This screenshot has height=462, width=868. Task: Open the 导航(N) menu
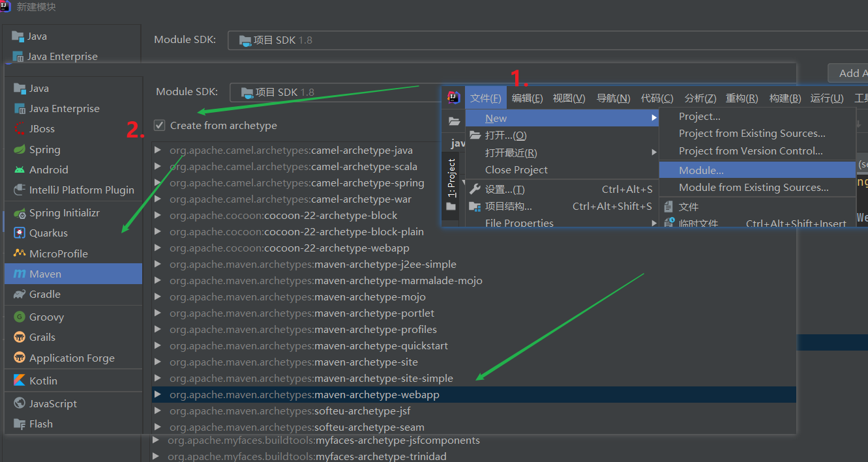point(613,98)
